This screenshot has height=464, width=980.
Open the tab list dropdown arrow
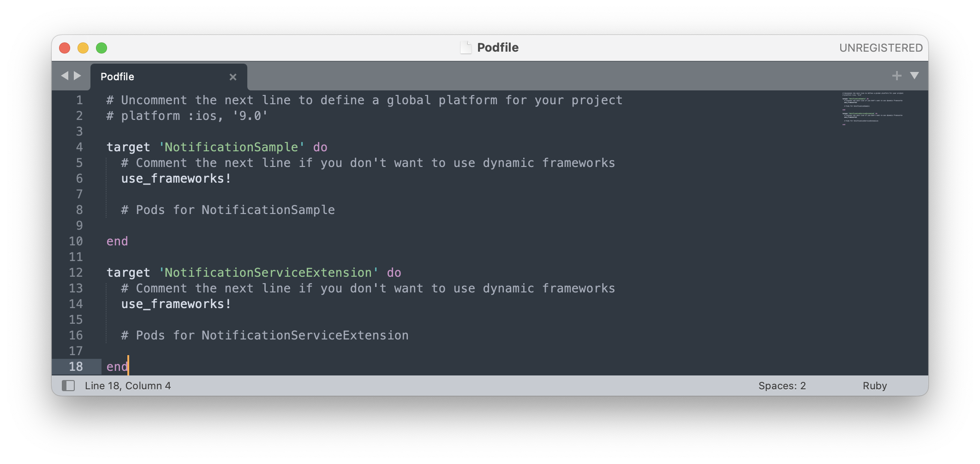click(914, 76)
